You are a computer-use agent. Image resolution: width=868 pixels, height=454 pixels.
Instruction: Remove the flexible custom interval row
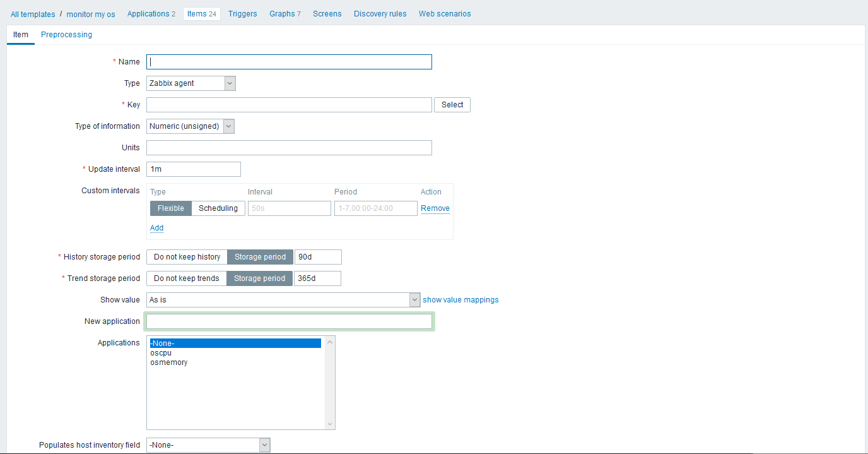click(435, 208)
